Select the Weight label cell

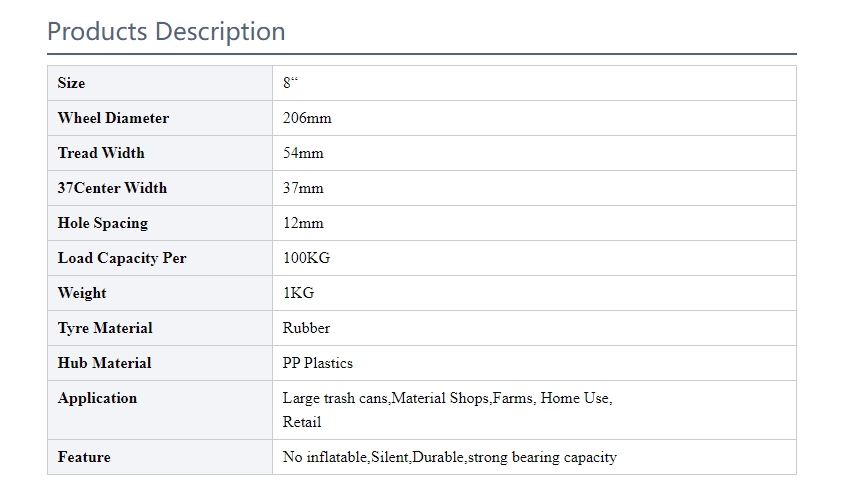160,293
